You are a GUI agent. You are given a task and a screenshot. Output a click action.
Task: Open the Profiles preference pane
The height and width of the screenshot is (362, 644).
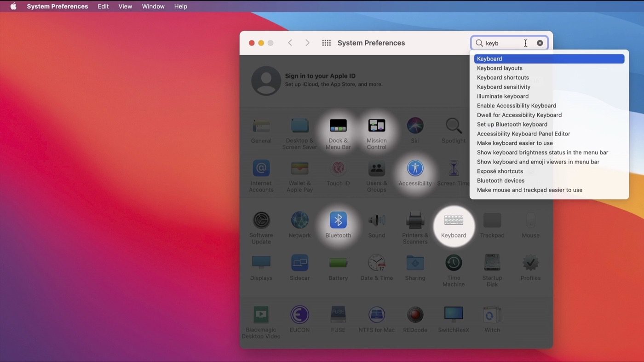pos(530,263)
